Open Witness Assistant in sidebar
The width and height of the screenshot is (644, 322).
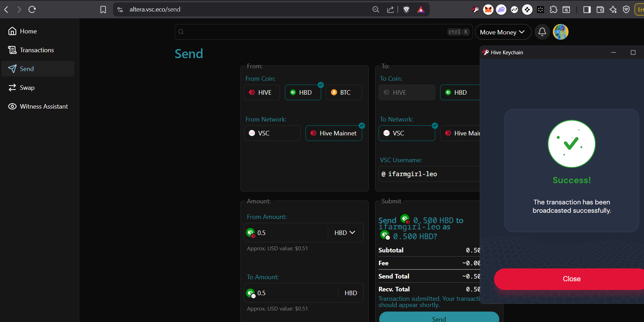pyautogui.click(x=38, y=107)
